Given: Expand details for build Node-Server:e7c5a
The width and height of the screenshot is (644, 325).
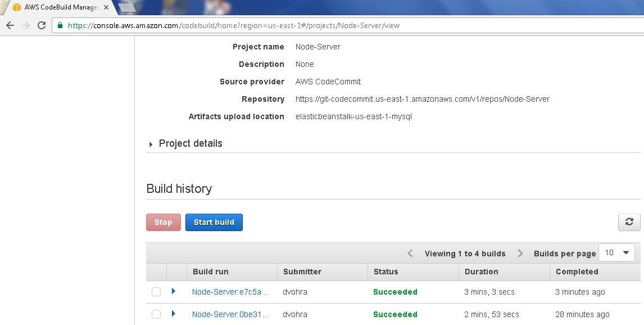Looking at the screenshot, I should pos(174,291).
